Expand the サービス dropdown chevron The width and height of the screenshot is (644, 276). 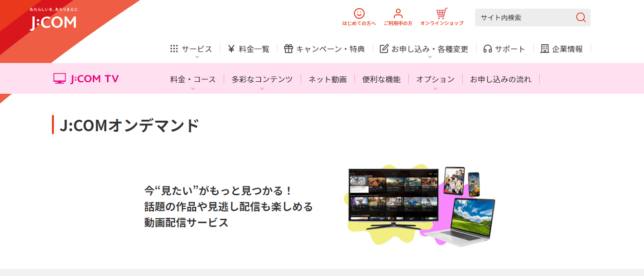point(197,57)
